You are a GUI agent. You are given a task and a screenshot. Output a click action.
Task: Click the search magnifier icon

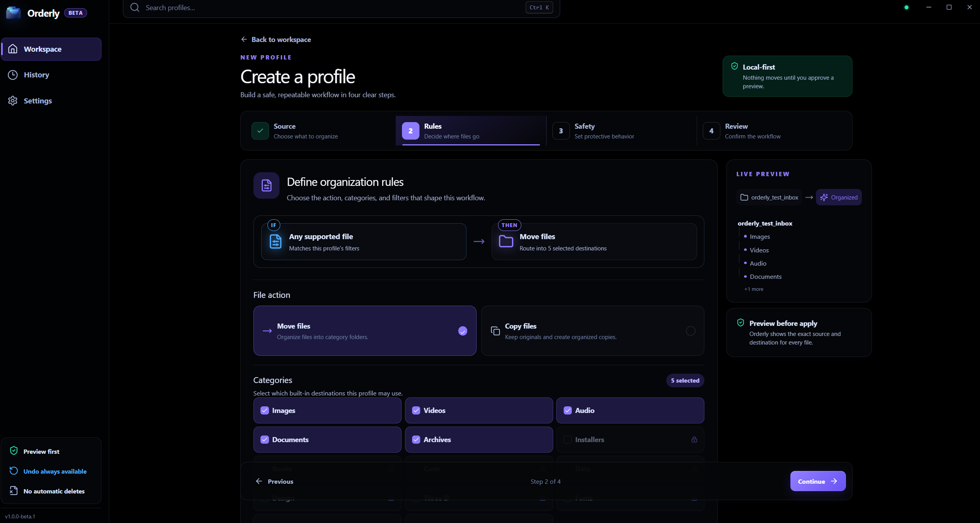[135, 7]
